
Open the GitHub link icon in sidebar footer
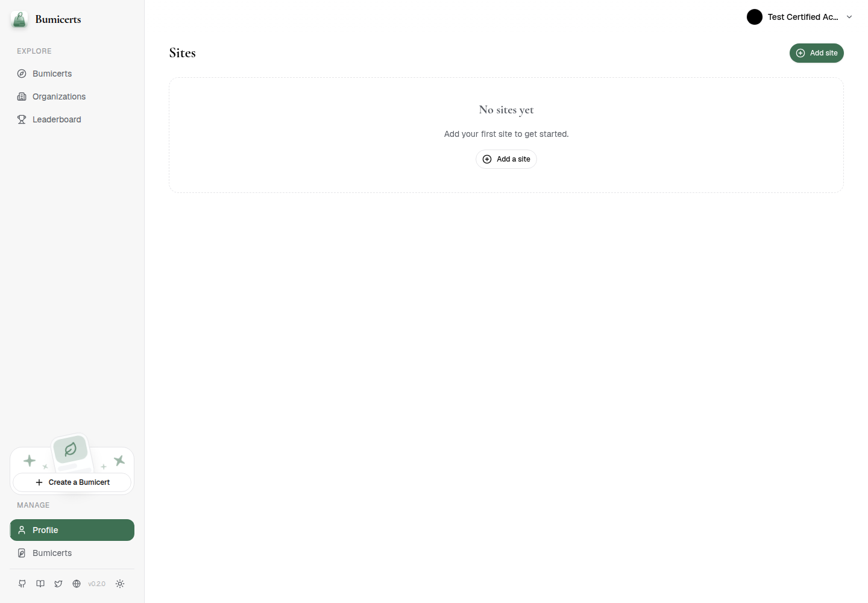coord(22,584)
